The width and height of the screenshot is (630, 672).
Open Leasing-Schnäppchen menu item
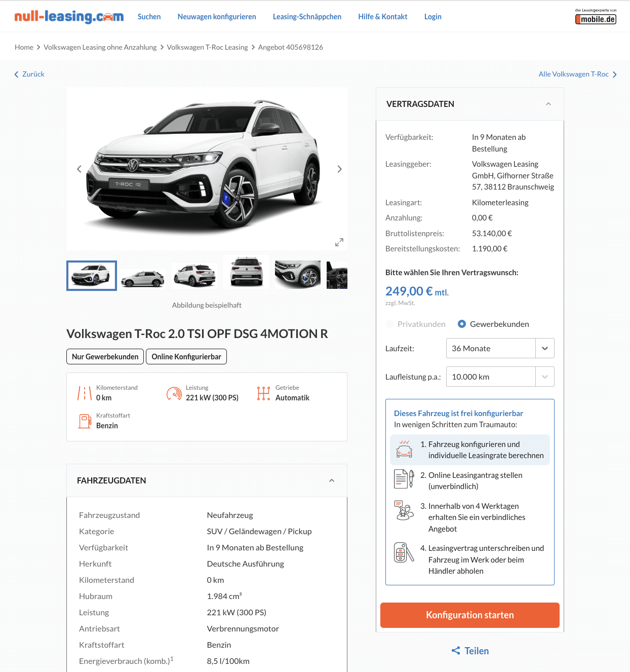[x=307, y=17]
